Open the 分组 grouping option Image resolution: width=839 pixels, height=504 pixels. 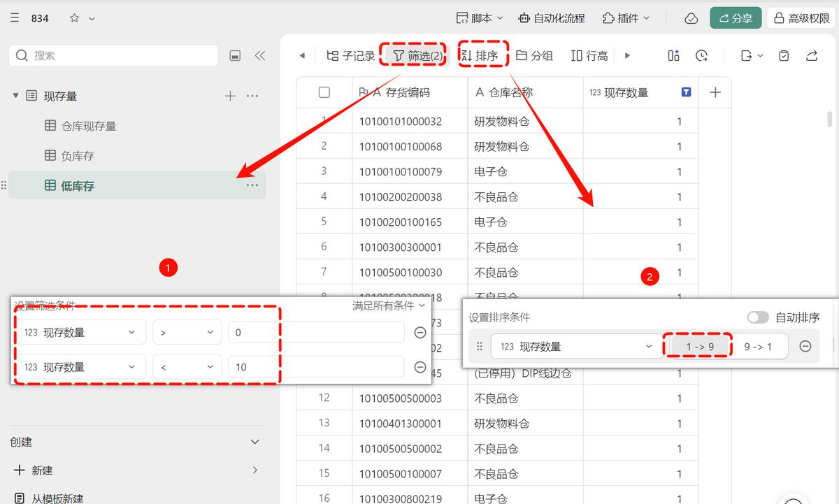(534, 55)
